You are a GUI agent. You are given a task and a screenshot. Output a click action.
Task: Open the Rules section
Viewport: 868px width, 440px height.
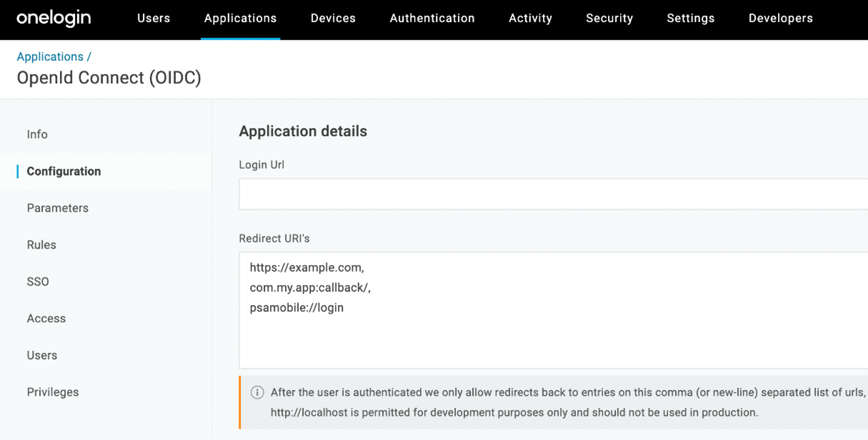pos(41,245)
